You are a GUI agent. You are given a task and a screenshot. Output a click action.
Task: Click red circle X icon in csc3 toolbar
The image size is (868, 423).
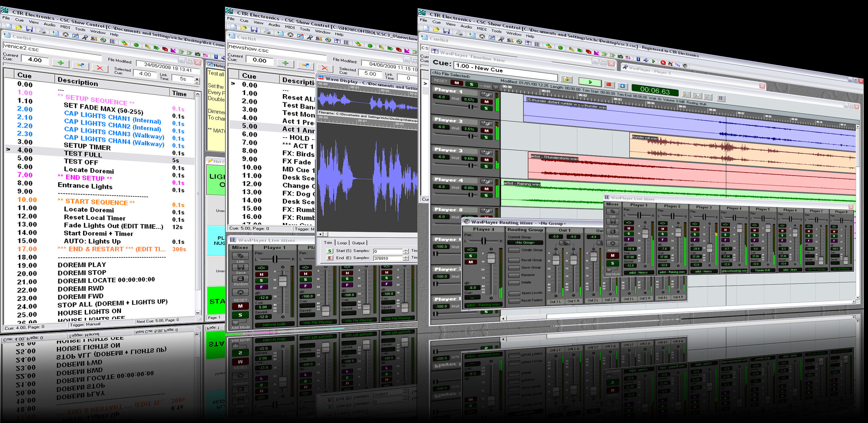[663, 62]
